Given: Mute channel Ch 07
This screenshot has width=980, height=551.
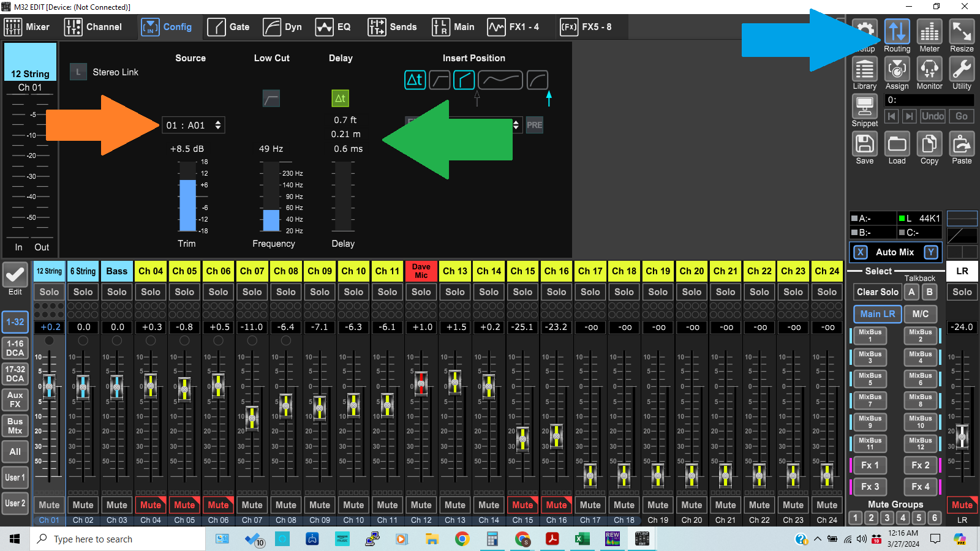Looking at the screenshot, I should [x=252, y=505].
